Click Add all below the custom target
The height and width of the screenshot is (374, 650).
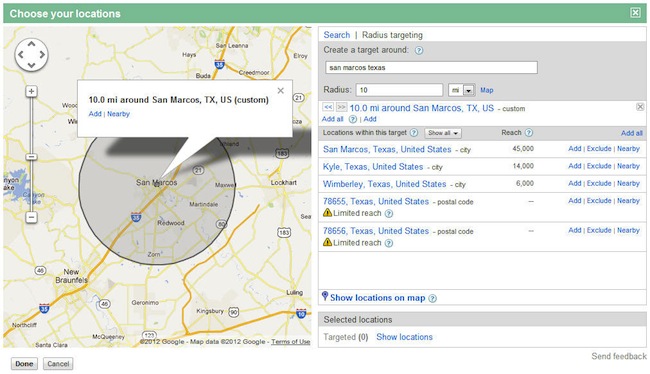[332, 119]
